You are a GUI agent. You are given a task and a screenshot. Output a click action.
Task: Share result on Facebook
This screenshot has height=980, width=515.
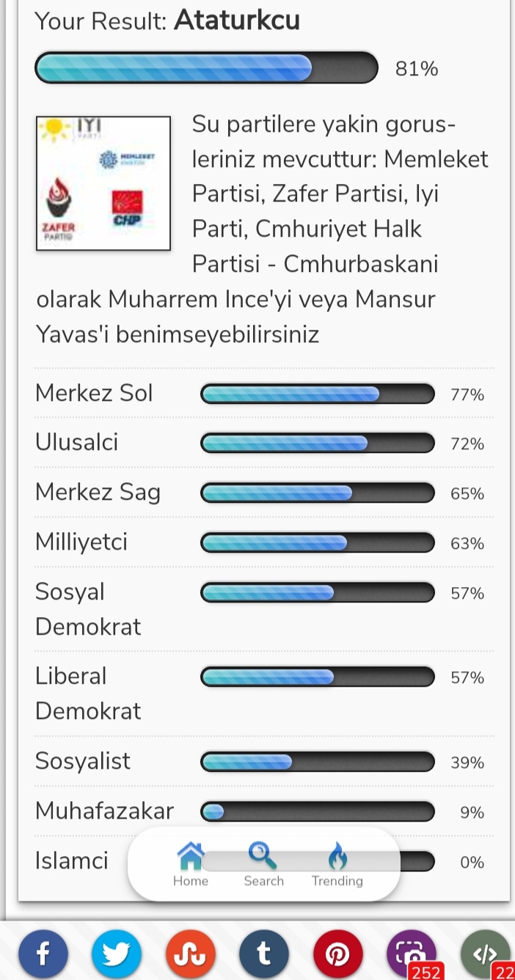point(43,954)
